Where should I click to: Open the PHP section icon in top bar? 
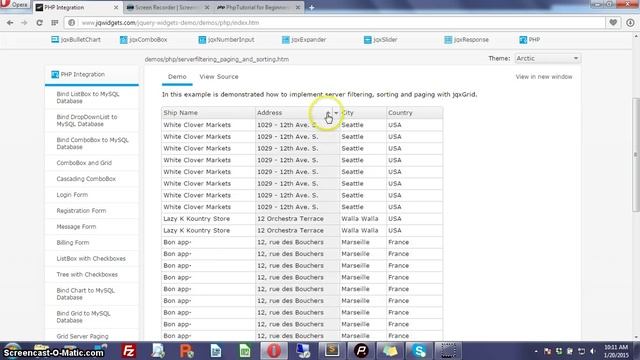523,40
